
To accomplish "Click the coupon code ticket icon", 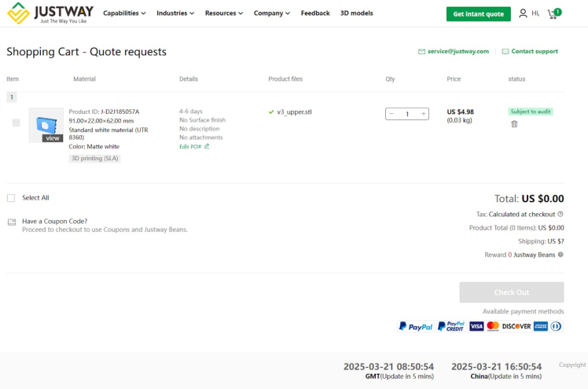I will click(x=11, y=222).
